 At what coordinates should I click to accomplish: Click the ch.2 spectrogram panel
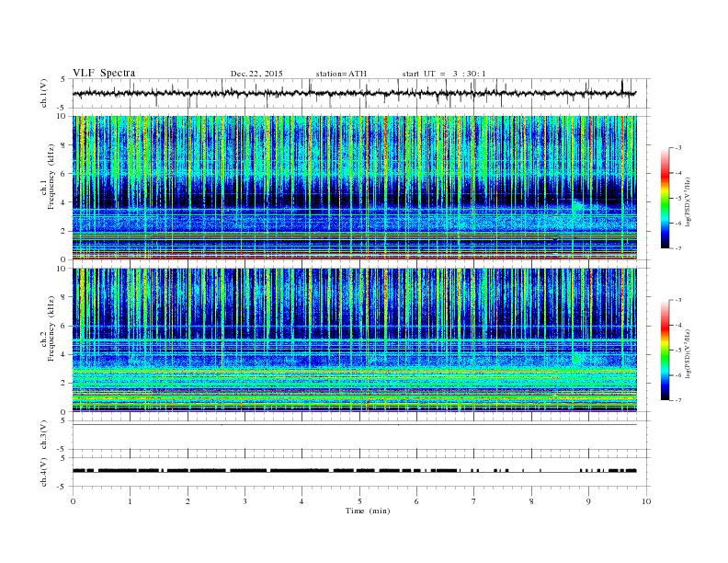(355, 340)
